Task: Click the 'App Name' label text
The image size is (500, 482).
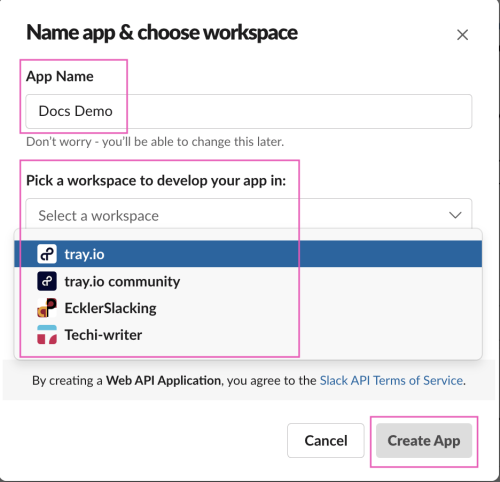Action: [60, 77]
